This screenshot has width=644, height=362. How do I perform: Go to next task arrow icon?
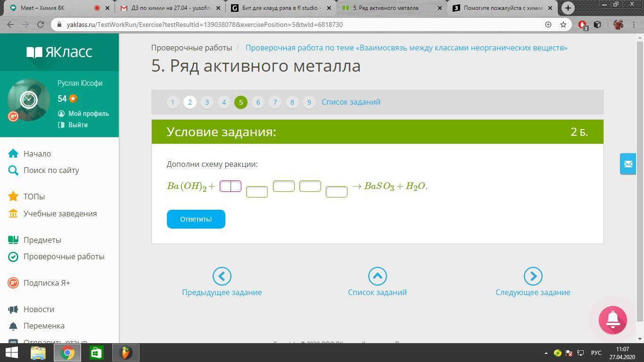pos(533,276)
